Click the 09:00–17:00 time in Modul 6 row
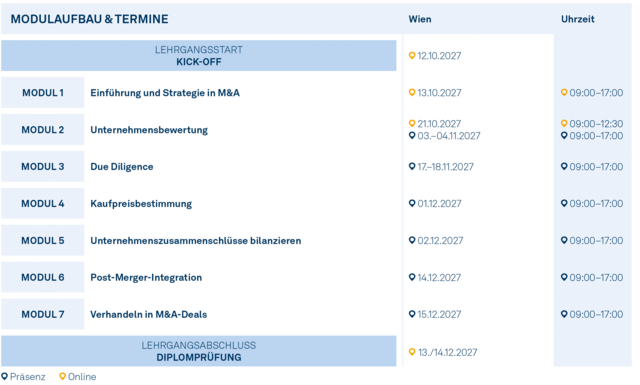The image size is (640, 385). [x=596, y=278]
